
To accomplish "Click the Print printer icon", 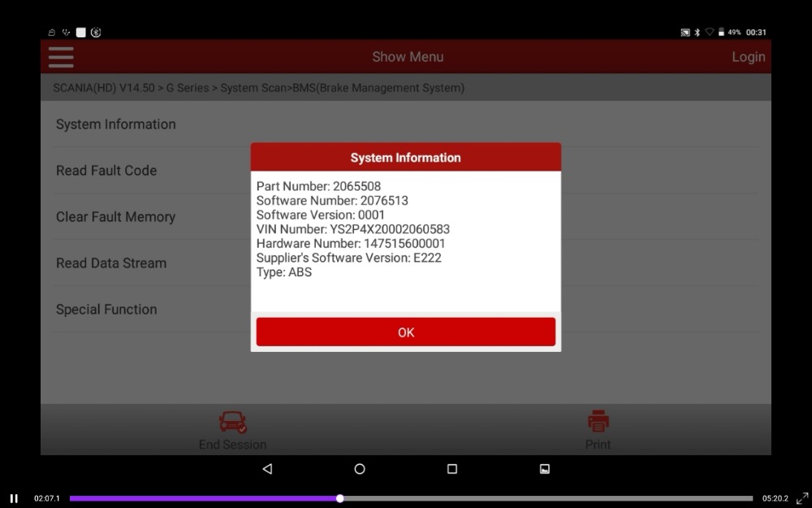I will click(x=598, y=421).
